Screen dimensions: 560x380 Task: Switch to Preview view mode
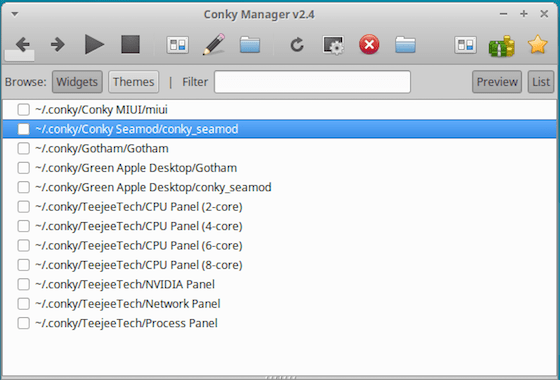coord(497,82)
